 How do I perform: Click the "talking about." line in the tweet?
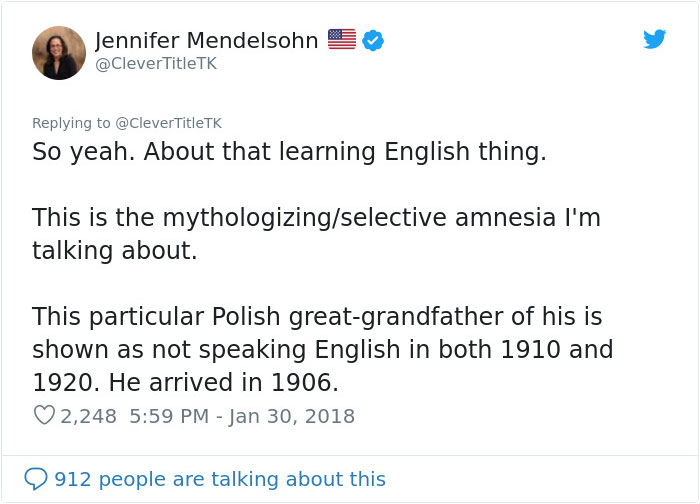coord(114,250)
